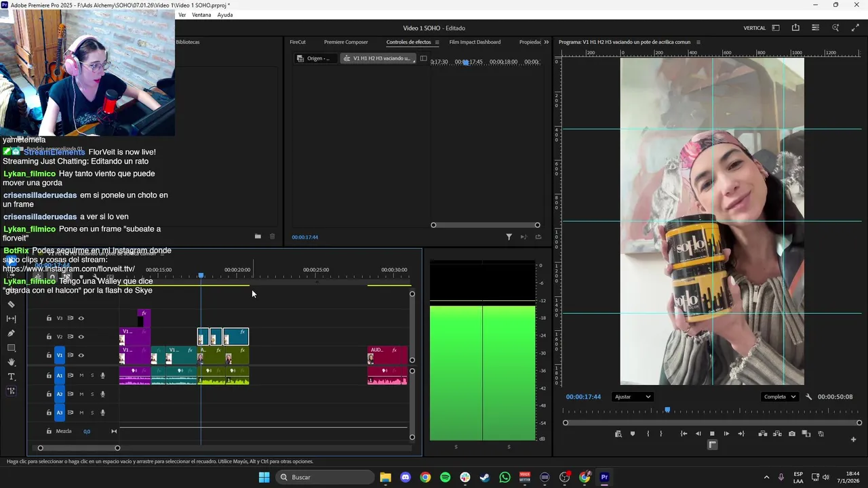Open workspaces icon next to VERTICAL
The width and height of the screenshot is (868, 488).
pos(776,28)
